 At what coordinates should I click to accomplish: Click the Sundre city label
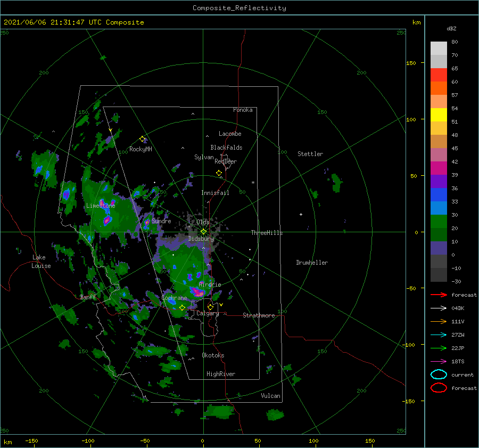(x=161, y=221)
